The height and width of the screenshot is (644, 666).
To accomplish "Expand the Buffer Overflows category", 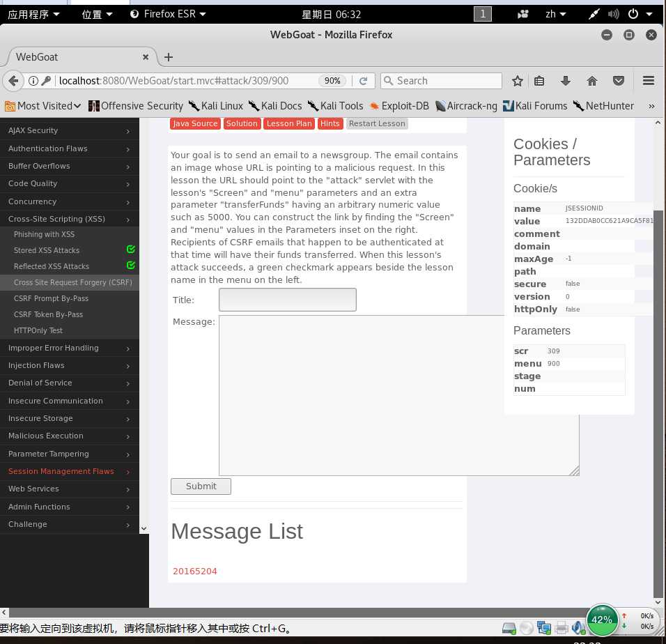I will (70, 166).
